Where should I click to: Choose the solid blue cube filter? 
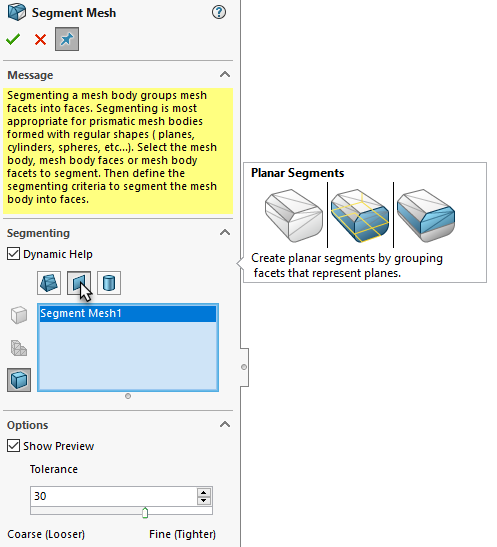19,380
